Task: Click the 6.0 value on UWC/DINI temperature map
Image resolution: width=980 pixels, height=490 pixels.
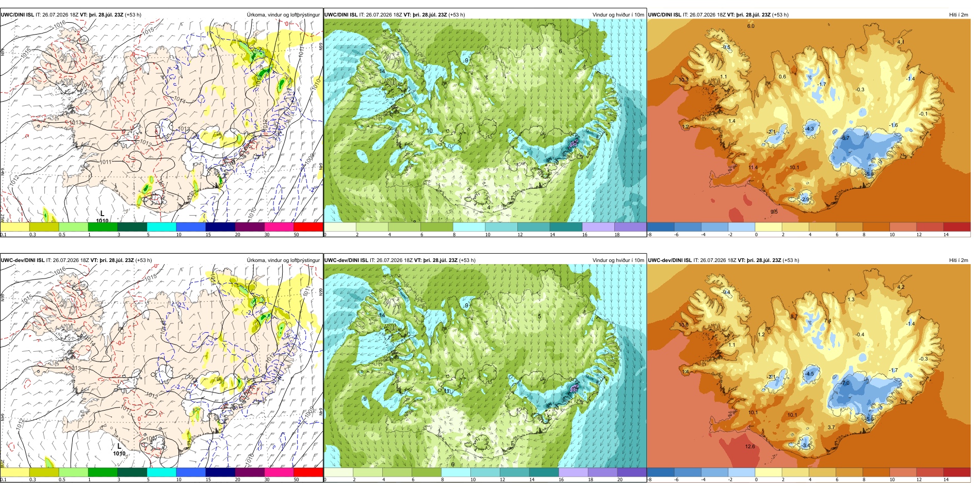Action: (x=750, y=26)
